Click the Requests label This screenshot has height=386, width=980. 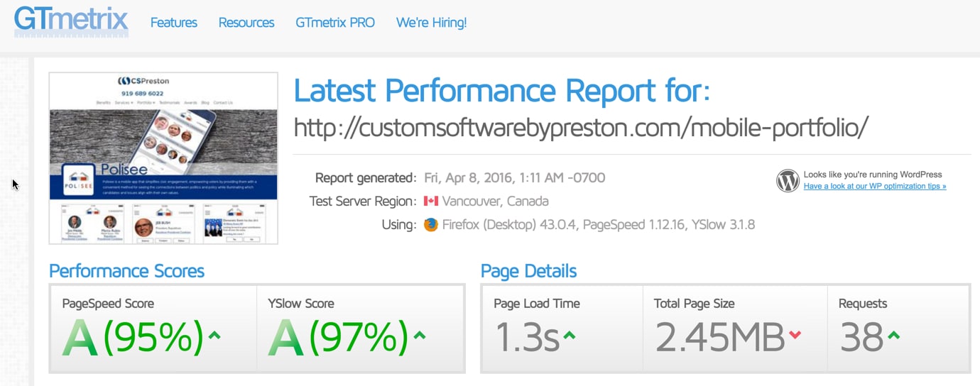(863, 304)
